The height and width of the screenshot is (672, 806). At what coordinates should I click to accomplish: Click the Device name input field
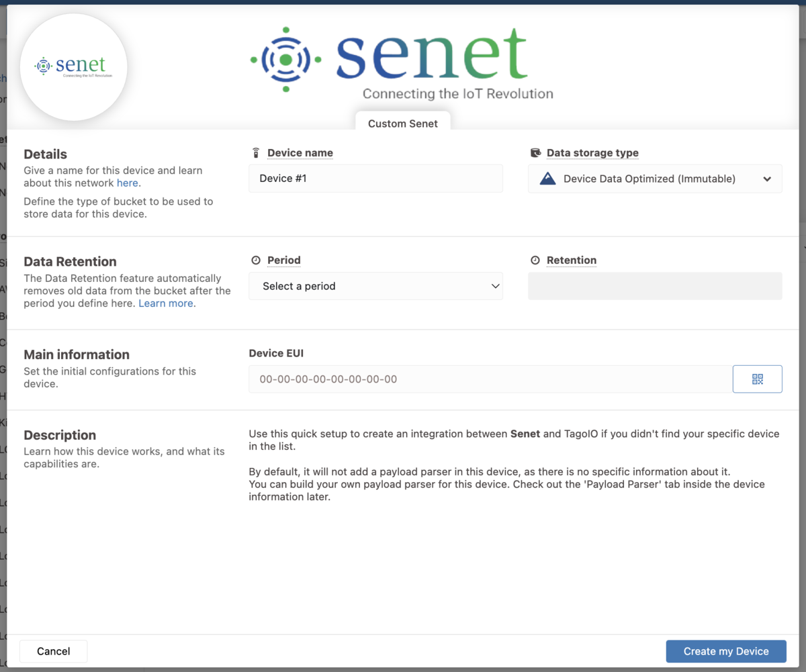(375, 179)
